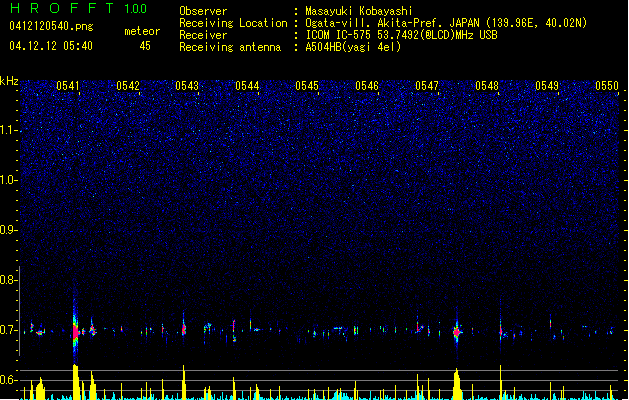Select the HROFFT 1.0.0 title text
The image size is (629, 400).
point(78,8)
